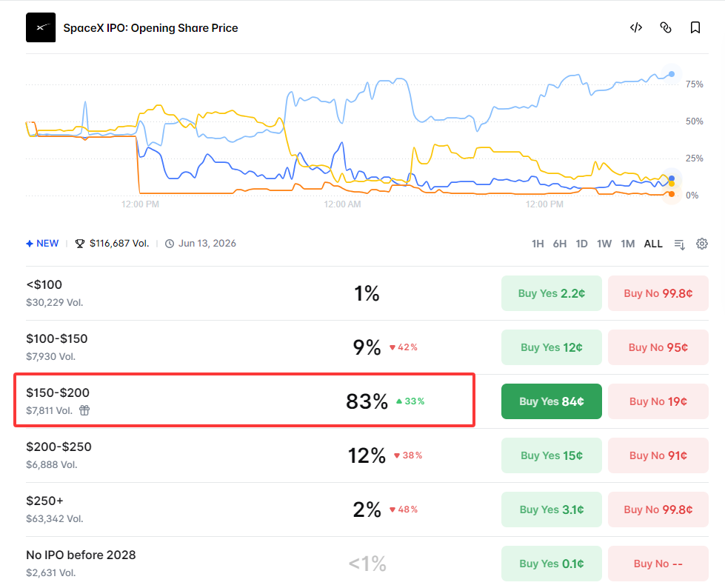The height and width of the screenshot is (588, 725).
Task: Buy Yes 2.2¢ for <$100
Action: 551,293
